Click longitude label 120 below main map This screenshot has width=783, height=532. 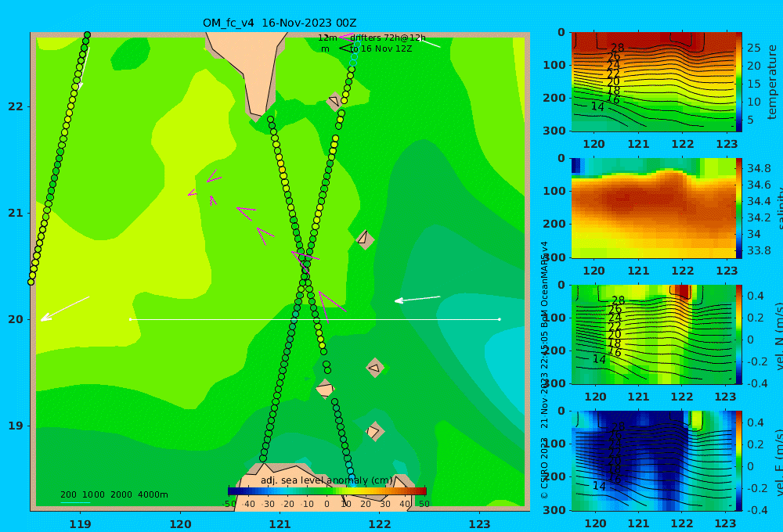[x=180, y=524]
